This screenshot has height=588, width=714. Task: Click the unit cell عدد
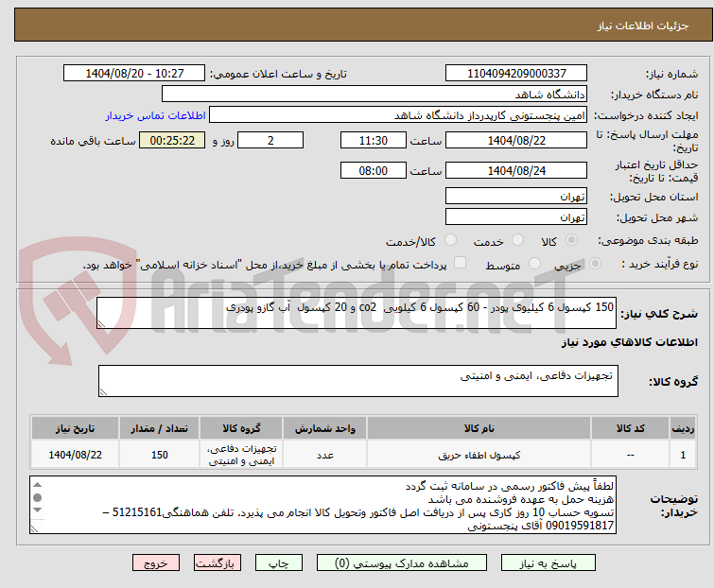tap(324, 455)
